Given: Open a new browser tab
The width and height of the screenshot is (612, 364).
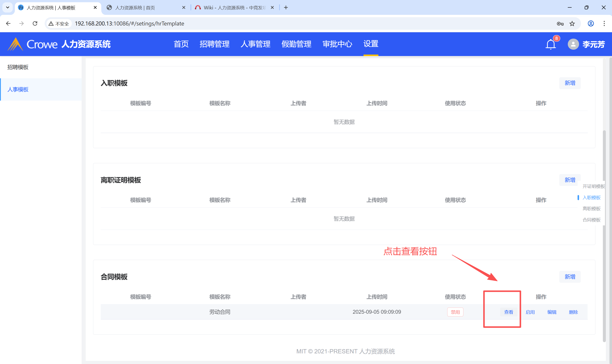Looking at the screenshot, I should [x=286, y=8].
